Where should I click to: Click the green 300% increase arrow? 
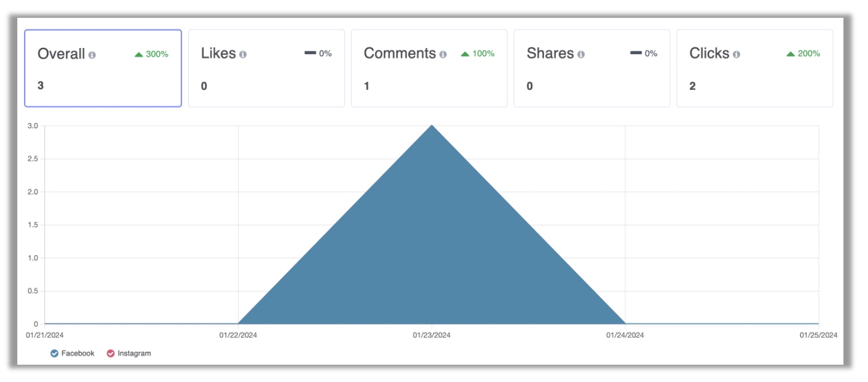click(139, 54)
